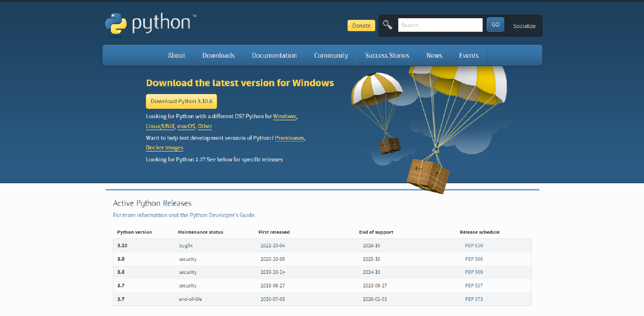Viewport: 644px width, 316px height.
Task: Open PEP 373 release schedule link
Action: (474, 299)
